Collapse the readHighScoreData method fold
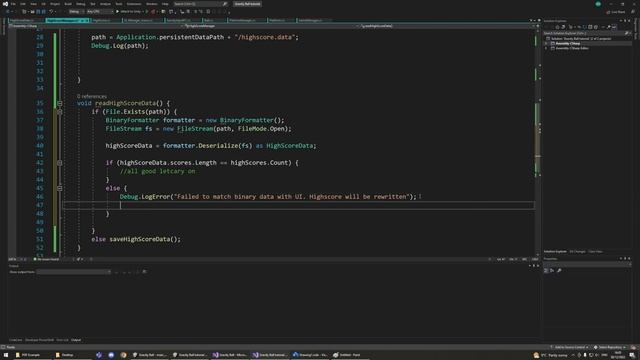 point(60,103)
